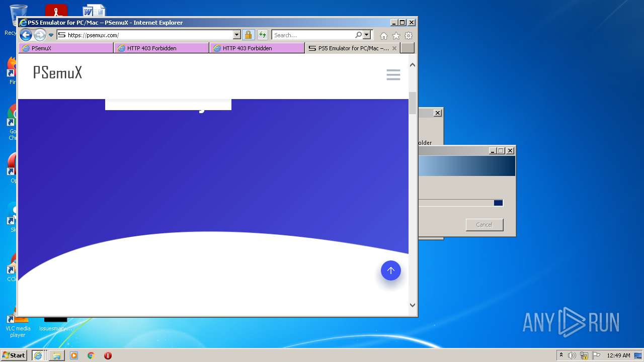Click the PSemuX site logo
This screenshot has height=362, width=644.
pos(57,73)
